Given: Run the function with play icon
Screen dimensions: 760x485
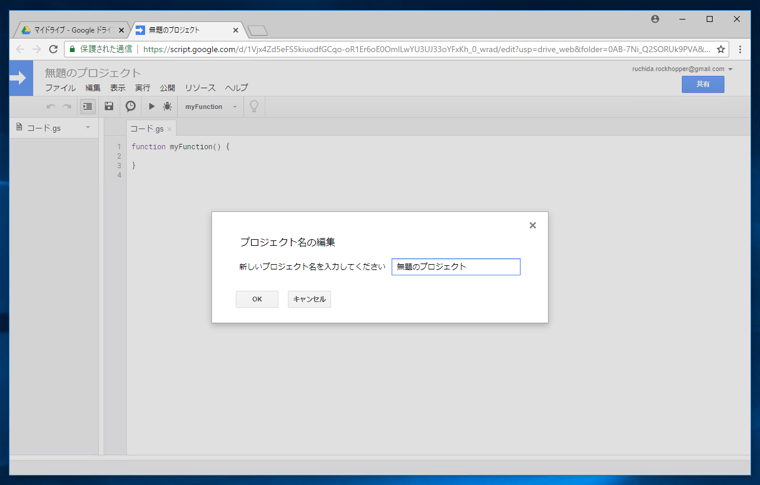Looking at the screenshot, I should tap(151, 106).
